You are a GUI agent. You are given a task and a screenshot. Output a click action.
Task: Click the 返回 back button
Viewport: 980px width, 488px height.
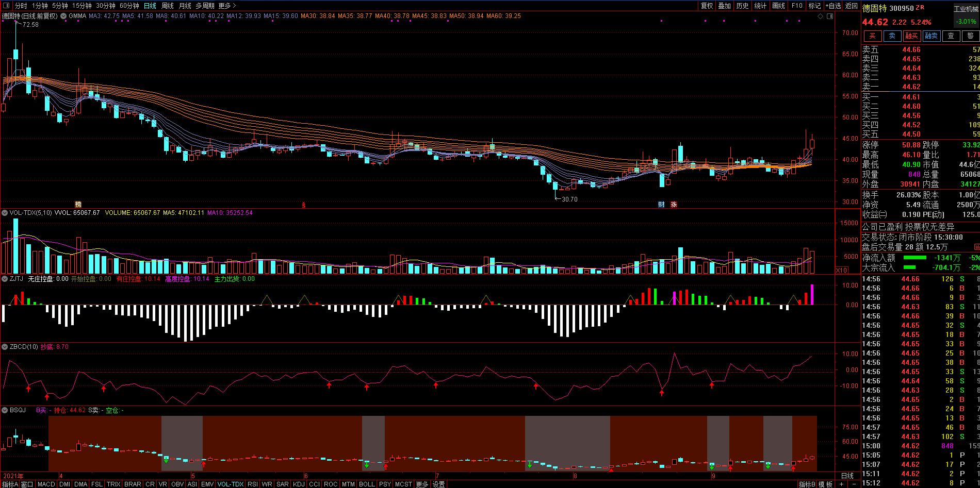852,6
